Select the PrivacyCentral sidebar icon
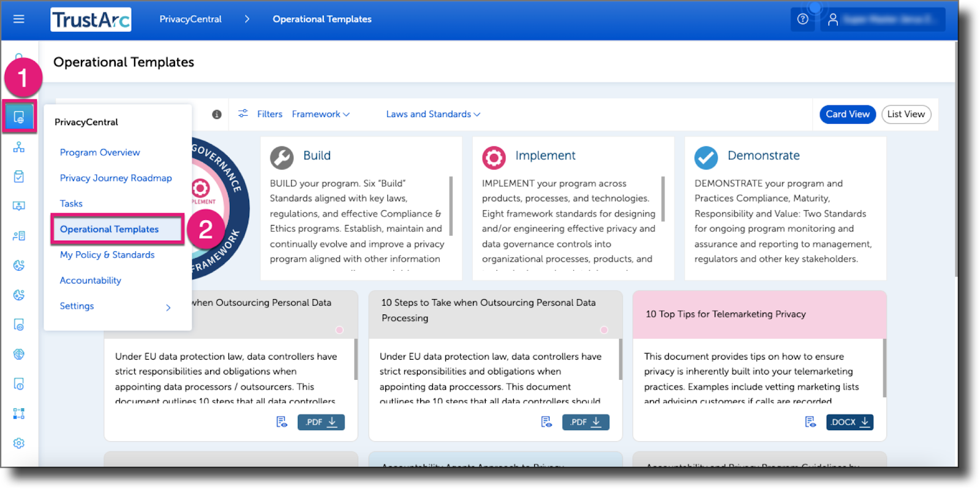Viewport: 980px width, 489px height. 19,116
